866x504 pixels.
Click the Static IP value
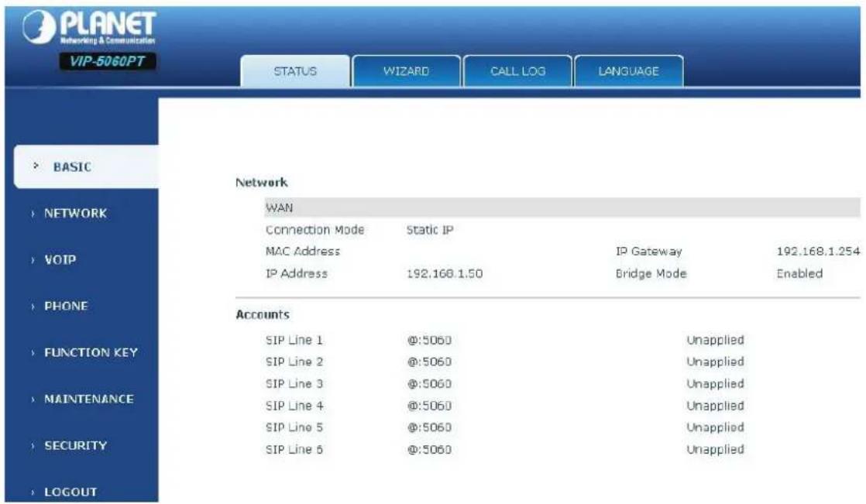[430, 230]
